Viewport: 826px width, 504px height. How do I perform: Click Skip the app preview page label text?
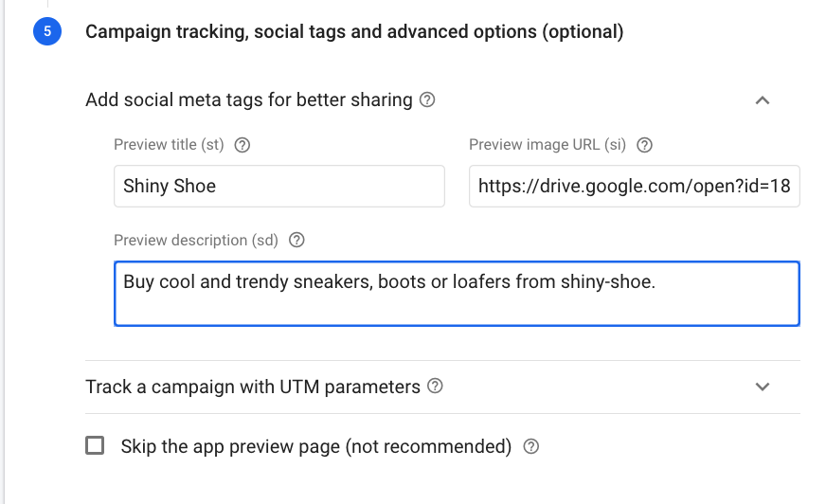tap(316, 446)
